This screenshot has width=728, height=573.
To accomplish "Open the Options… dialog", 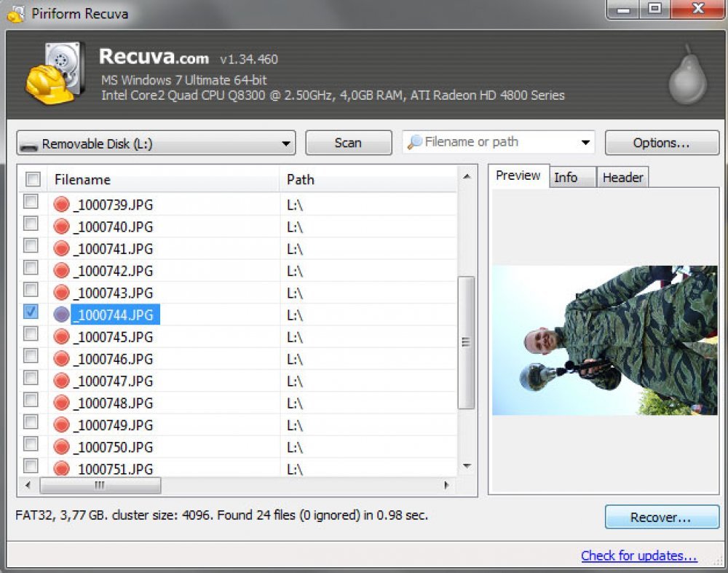I will click(661, 143).
